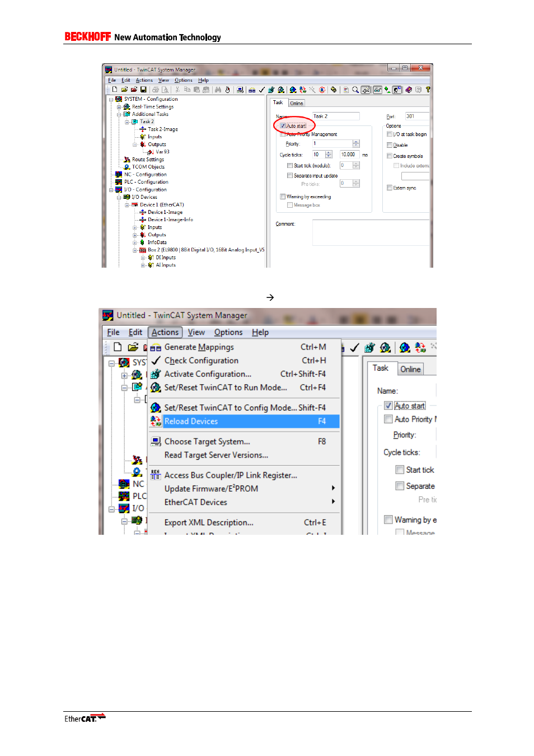Screen dimensions: 534x756
Task: Click Config Mode icon in lower toolbar
Action: [405, 348]
